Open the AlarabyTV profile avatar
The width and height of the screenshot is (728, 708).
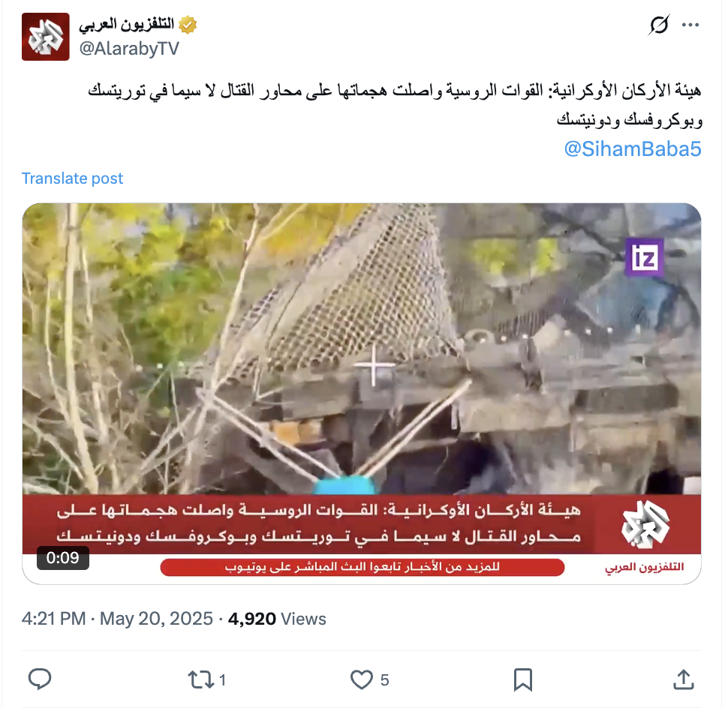tap(46, 37)
